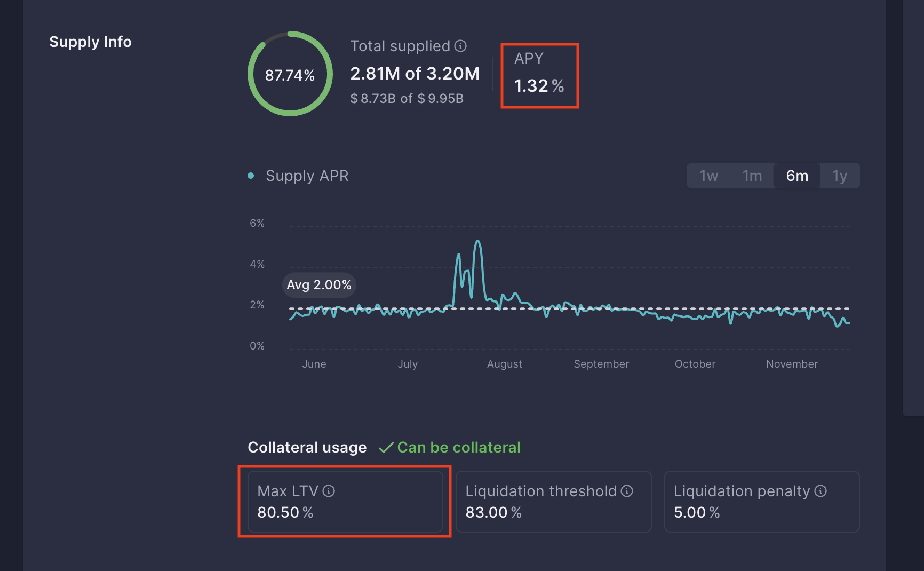Switch the chart to 1m range
924x571 pixels.
752,176
